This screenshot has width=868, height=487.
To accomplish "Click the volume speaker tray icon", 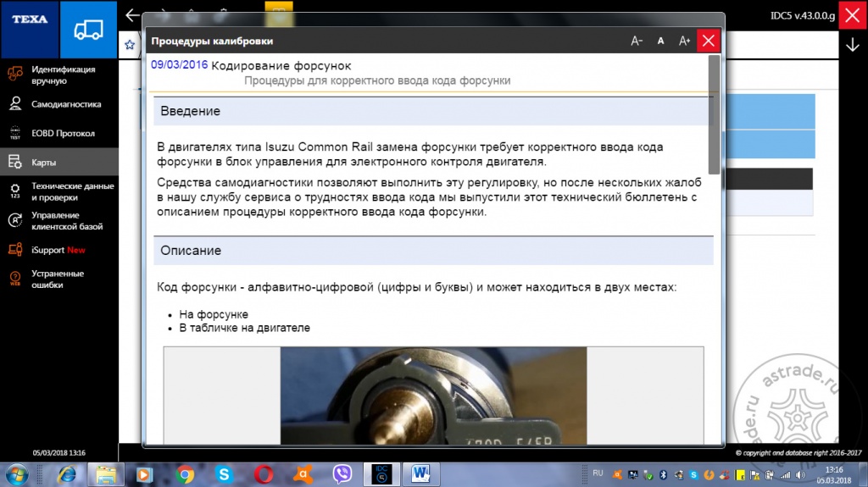I will (x=800, y=475).
